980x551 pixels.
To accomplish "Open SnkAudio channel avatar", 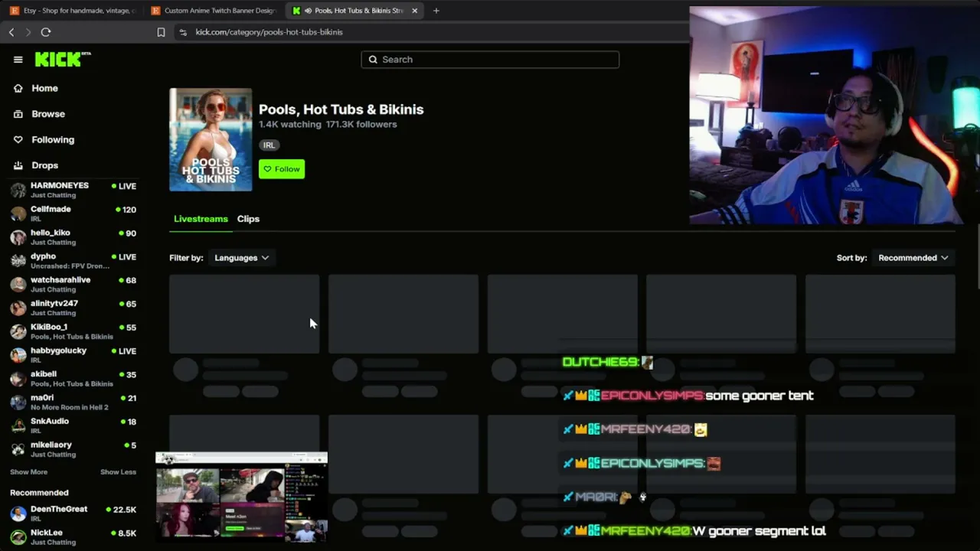I will click(18, 425).
